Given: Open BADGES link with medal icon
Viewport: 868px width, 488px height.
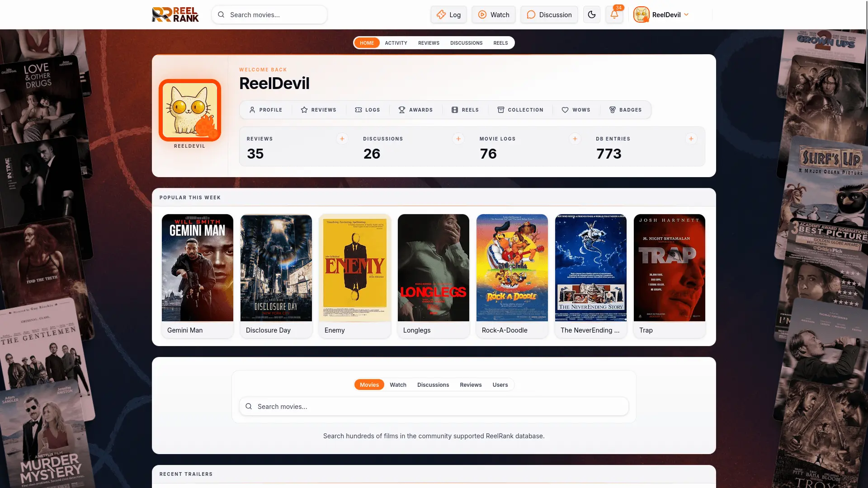Looking at the screenshot, I should (625, 110).
